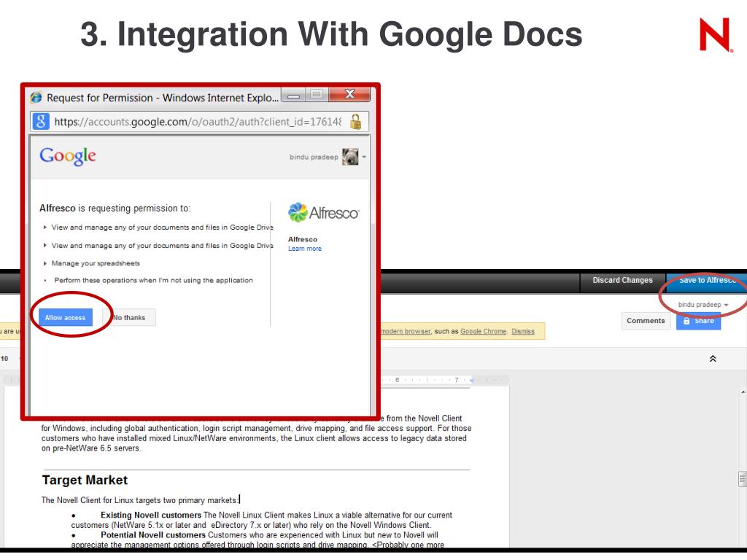
Task: Click the No thanks button
Action: (129, 317)
